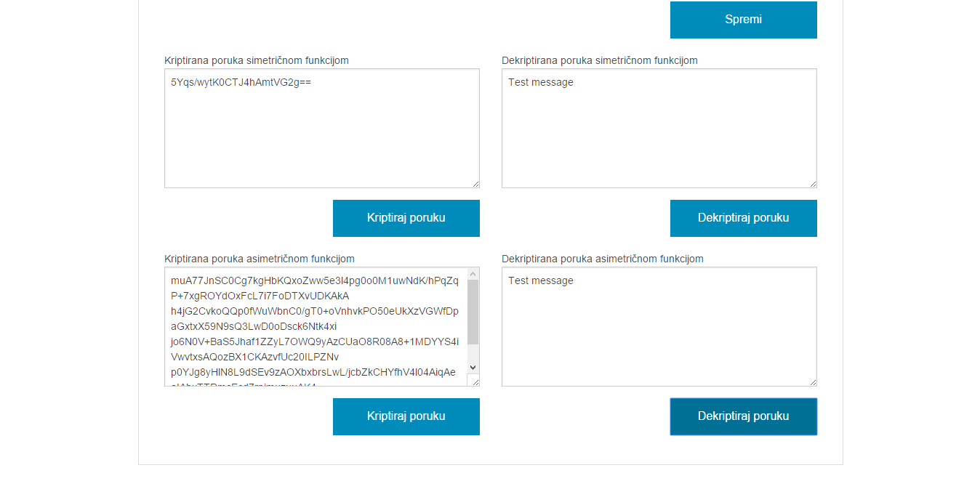Focus the symmetric decrypted message textarea
This screenshot has height=481, width=980.
tap(659, 129)
